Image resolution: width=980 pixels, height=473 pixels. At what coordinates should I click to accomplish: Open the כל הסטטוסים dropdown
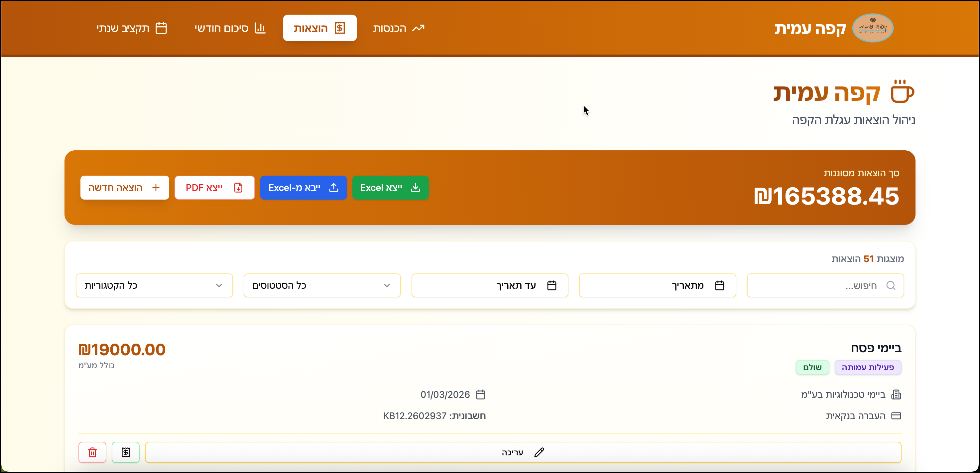[322, 285]
